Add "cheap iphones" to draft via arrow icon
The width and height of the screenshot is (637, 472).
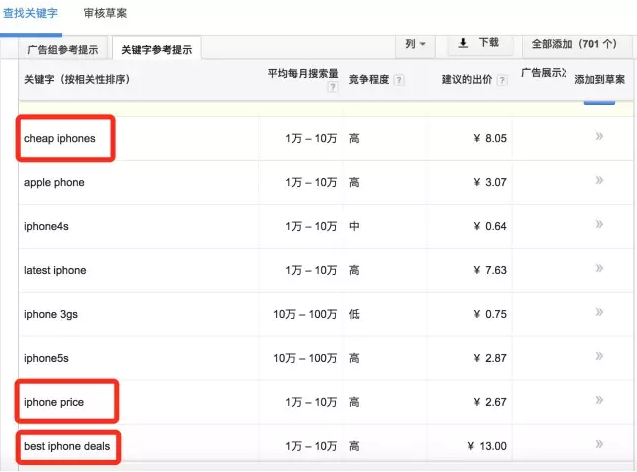coord(599,137)
